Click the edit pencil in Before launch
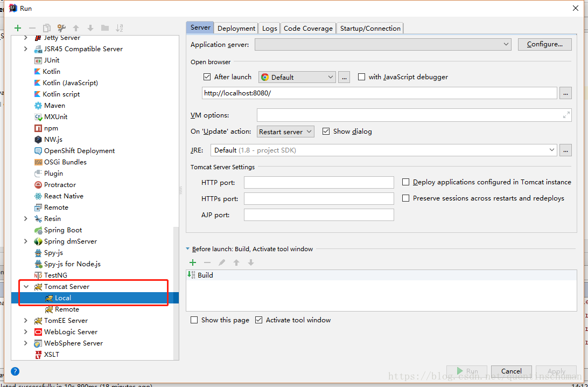This screenshot has height=387, width=588. coord(222,262)
